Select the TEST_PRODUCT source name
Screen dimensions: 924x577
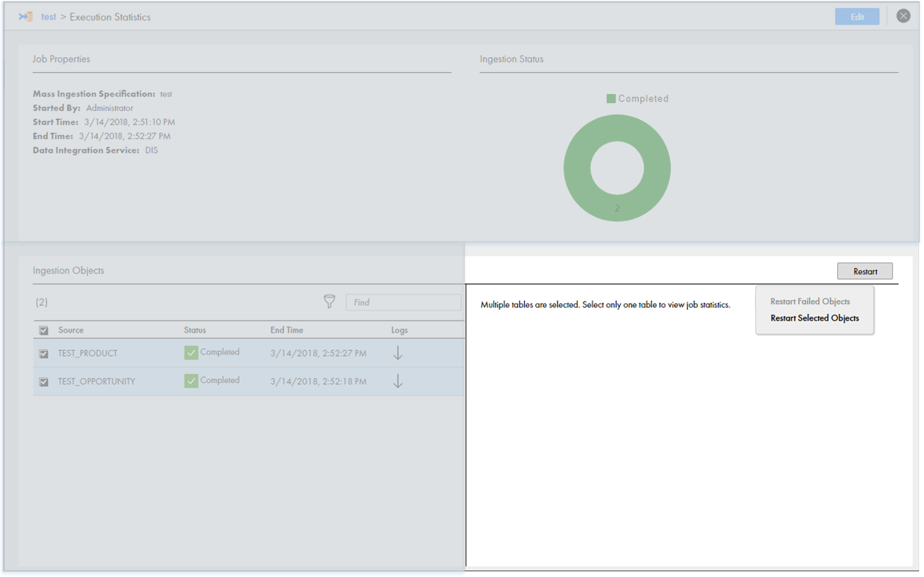[x=88, y=353]
